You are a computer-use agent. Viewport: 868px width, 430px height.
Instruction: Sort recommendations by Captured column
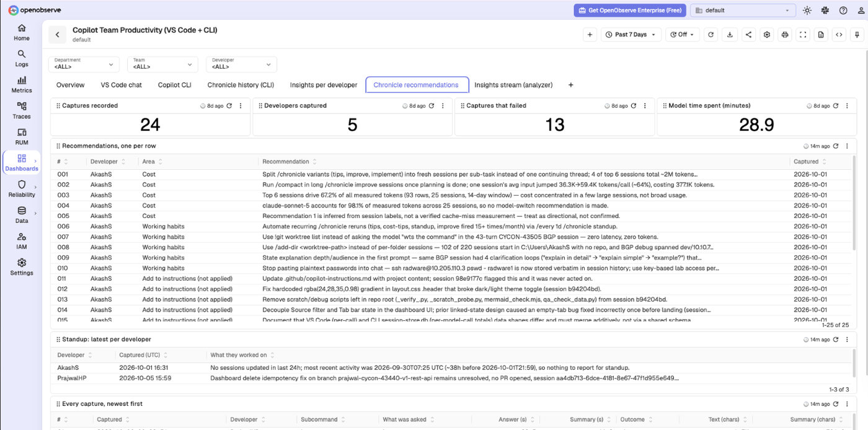(x=809, y=162)
